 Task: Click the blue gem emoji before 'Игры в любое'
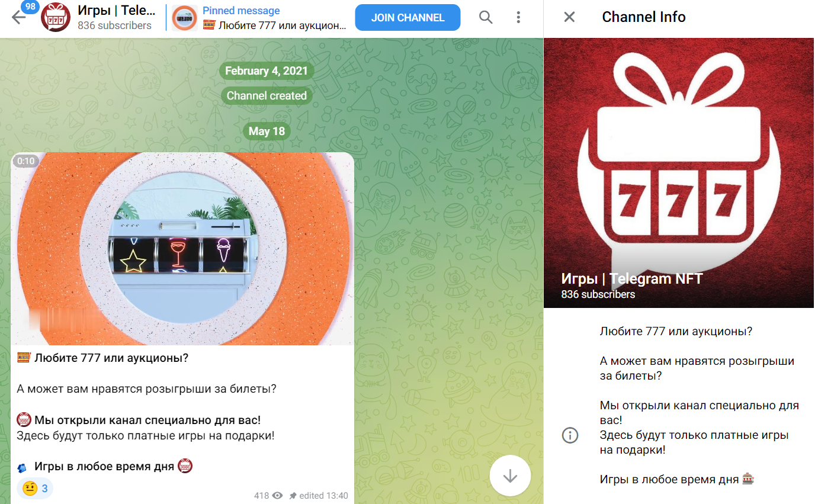point(23,468)
